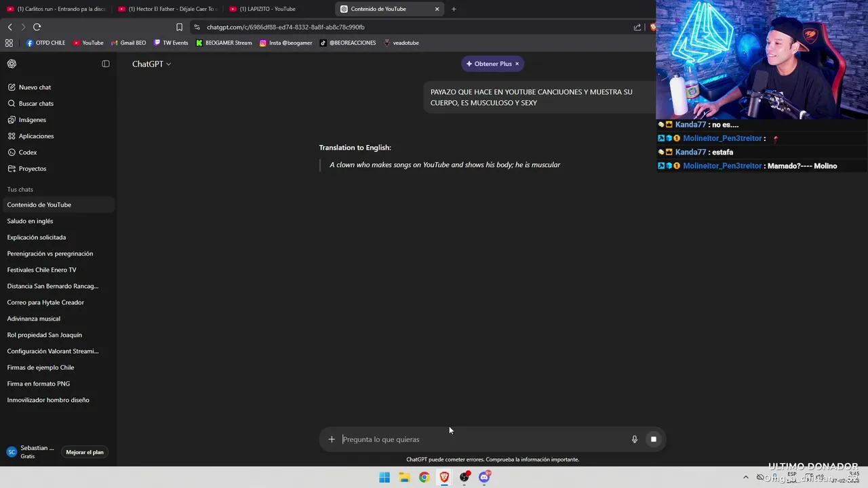Open the Explicación solicitada chat
The image size is (868, 488).
click(x=58, y=237)
